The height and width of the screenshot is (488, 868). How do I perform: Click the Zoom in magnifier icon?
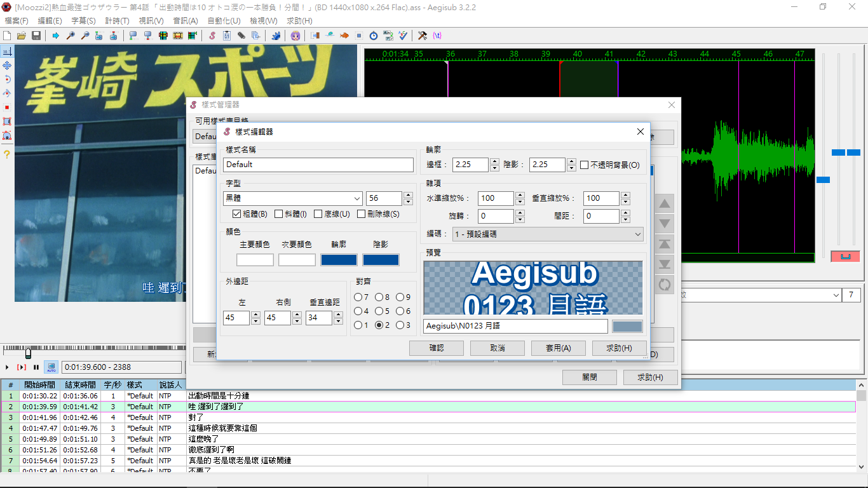pyautogui.click(x=71, y=36)
